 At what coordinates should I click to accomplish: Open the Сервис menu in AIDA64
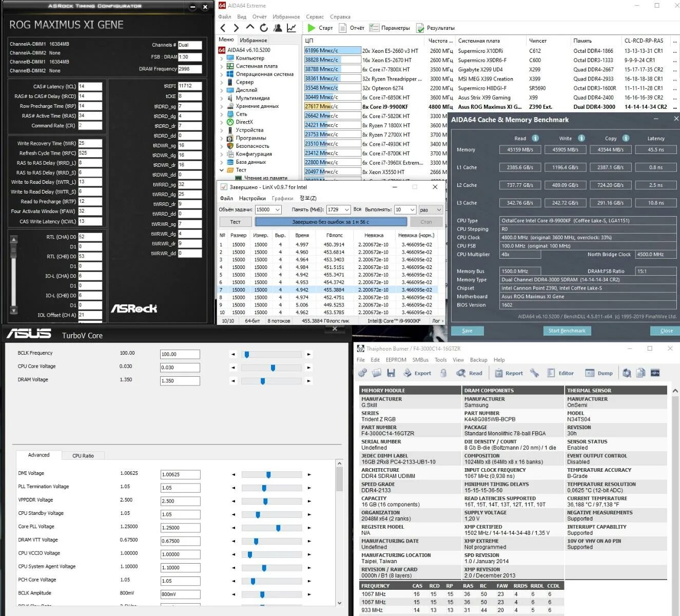point(315,17)
